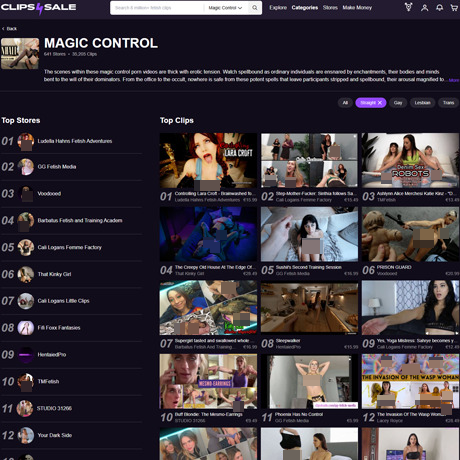The image size is (460, 460).
Task: Open the Make Money menu
Action: coord(357,7)
